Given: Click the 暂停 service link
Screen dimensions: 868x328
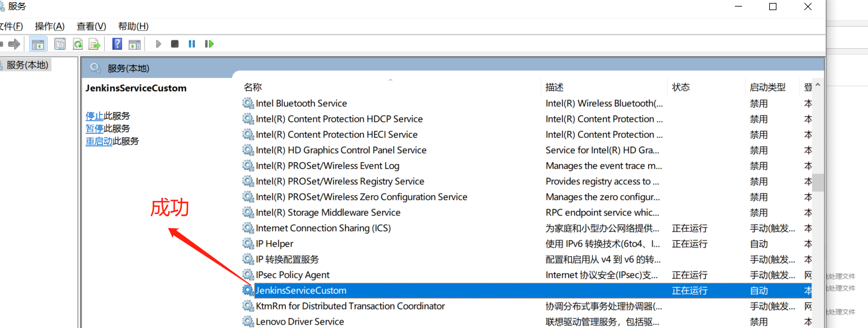Looking at the screenshot, I should (x=95, y=128).
